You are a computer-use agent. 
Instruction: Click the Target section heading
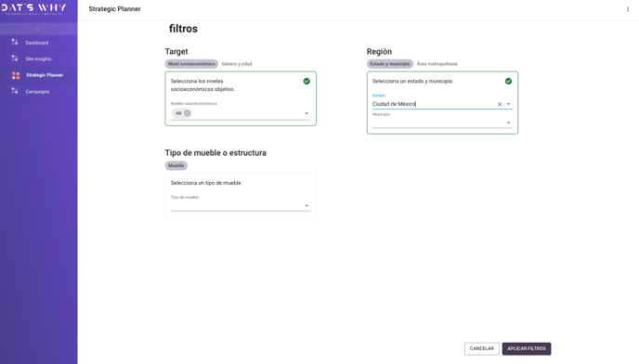[176, 51]
